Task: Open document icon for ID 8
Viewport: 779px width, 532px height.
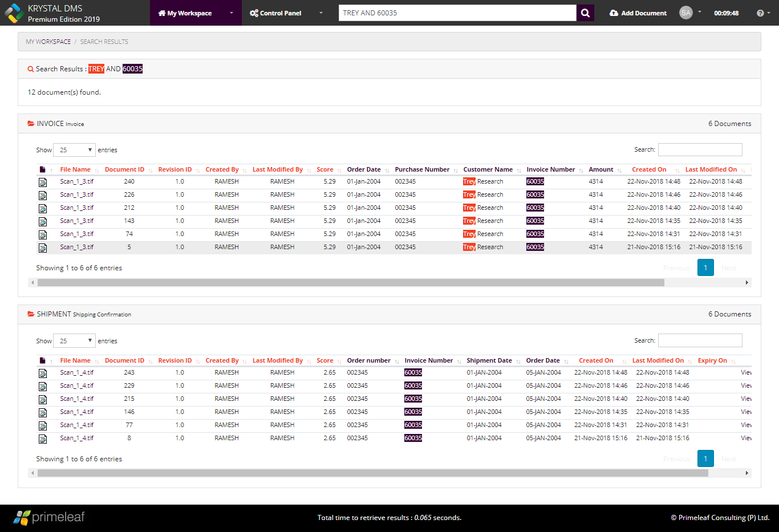Action: click(43, 438)
